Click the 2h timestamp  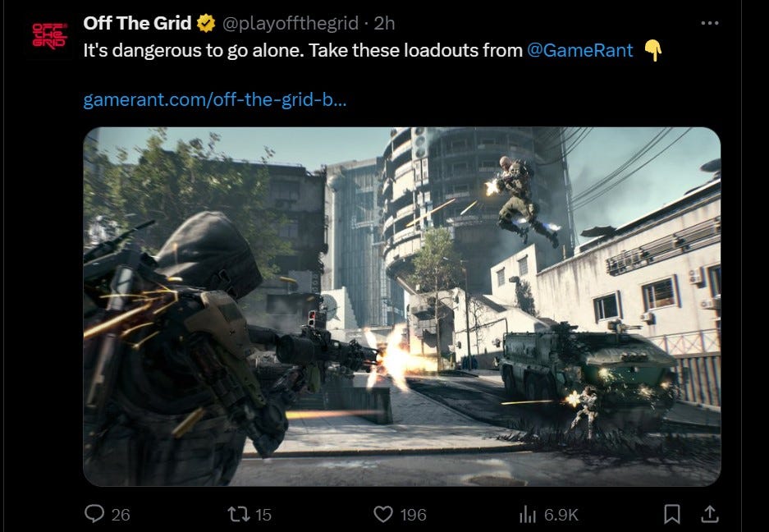384,23
